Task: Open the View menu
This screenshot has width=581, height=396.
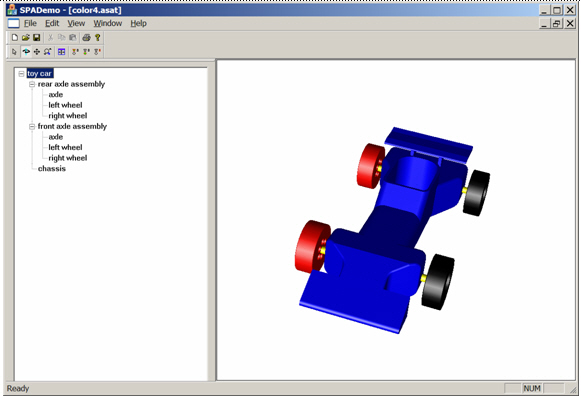Action: point(76,23)
